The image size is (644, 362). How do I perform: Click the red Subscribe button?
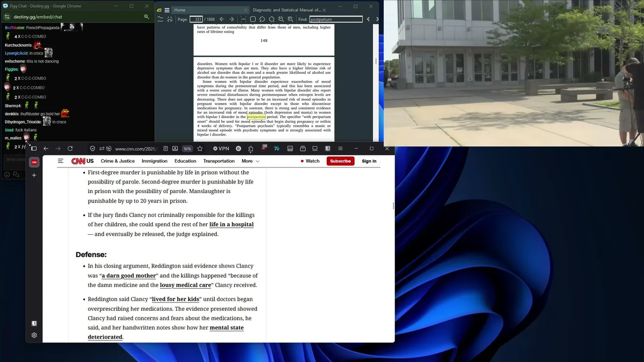click(x=341, y=161)
